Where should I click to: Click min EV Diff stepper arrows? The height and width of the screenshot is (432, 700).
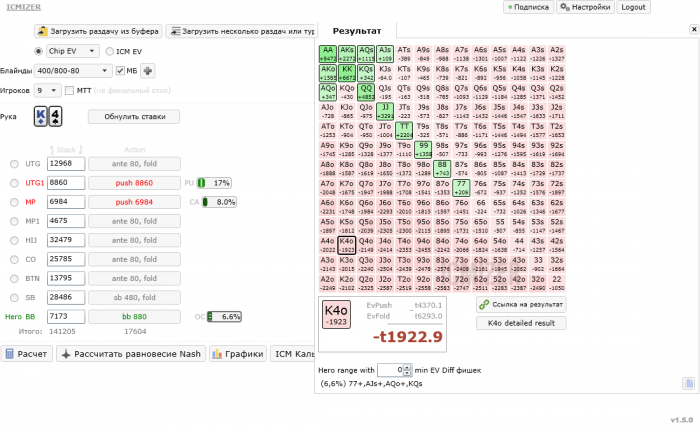[407, 370]
